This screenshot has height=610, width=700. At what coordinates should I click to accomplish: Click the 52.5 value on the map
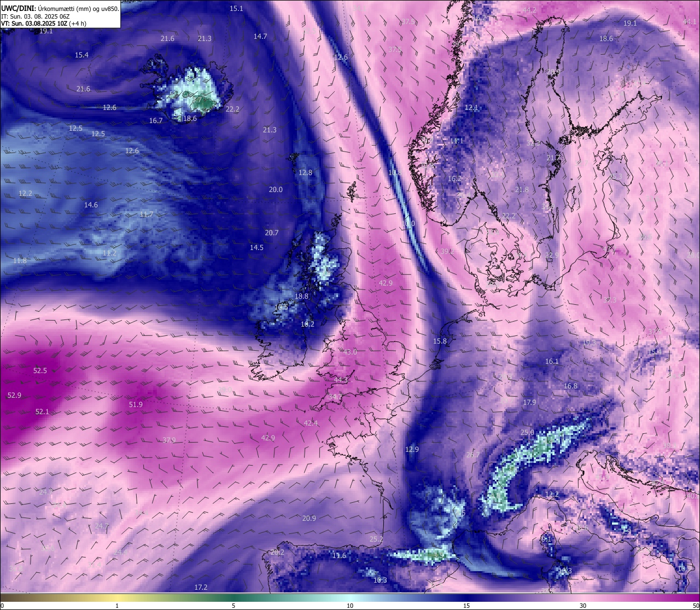(40, 370)
